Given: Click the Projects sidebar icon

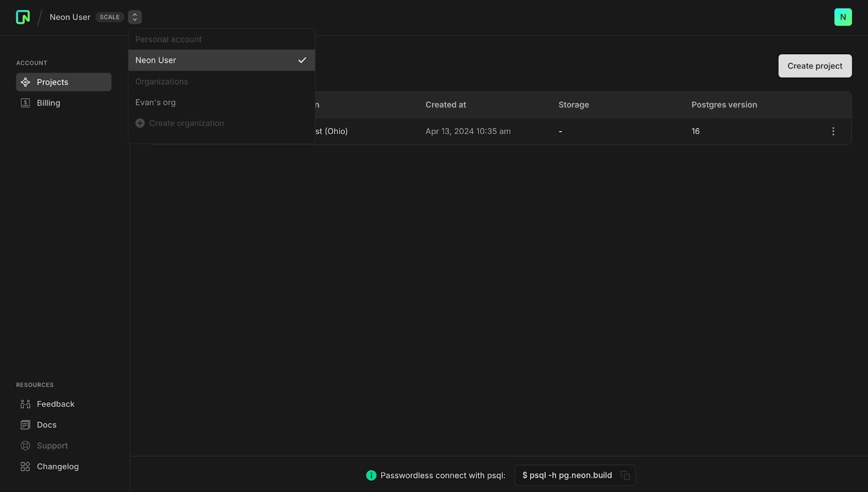Looking at the screenshot, I should (25, 82).
